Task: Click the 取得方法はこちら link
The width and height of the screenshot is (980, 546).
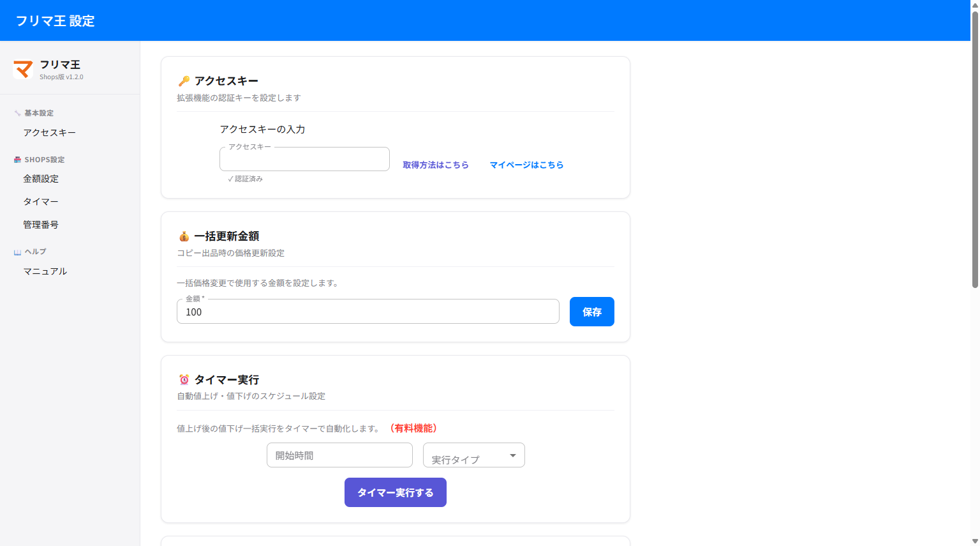Action: tap(436, 165)
